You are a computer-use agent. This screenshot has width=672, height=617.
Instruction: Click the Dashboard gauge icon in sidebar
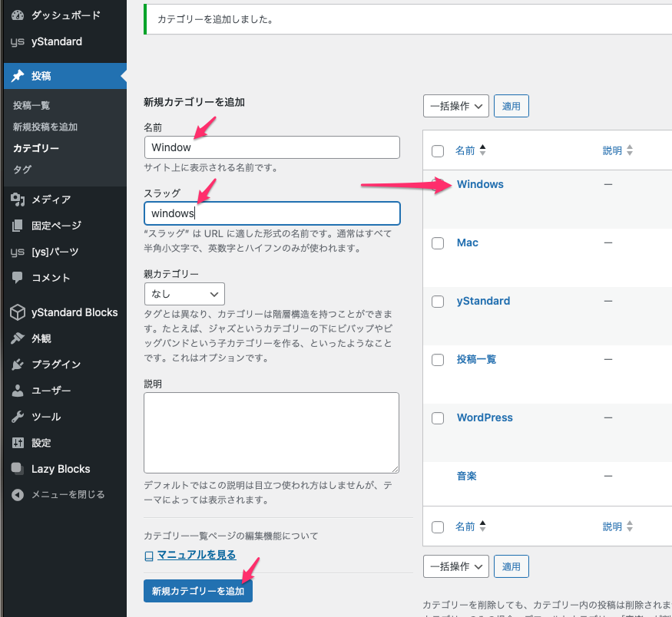(x=18, y=15)
